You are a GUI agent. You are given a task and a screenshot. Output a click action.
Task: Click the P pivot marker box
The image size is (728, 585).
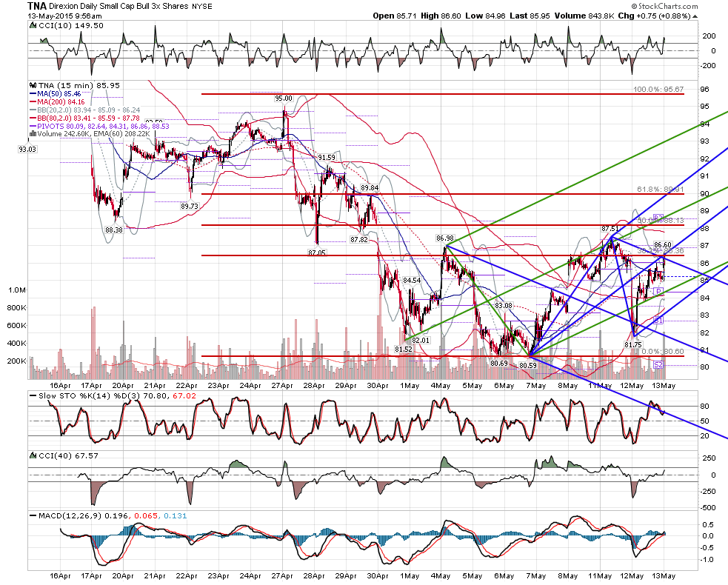click(658, 291)
